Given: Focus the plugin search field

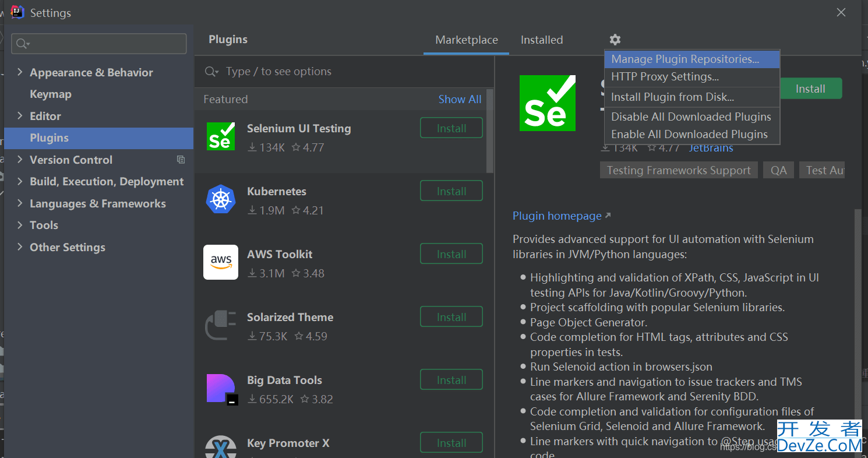Looking at the screenshot, I should (x=344, y=72).
